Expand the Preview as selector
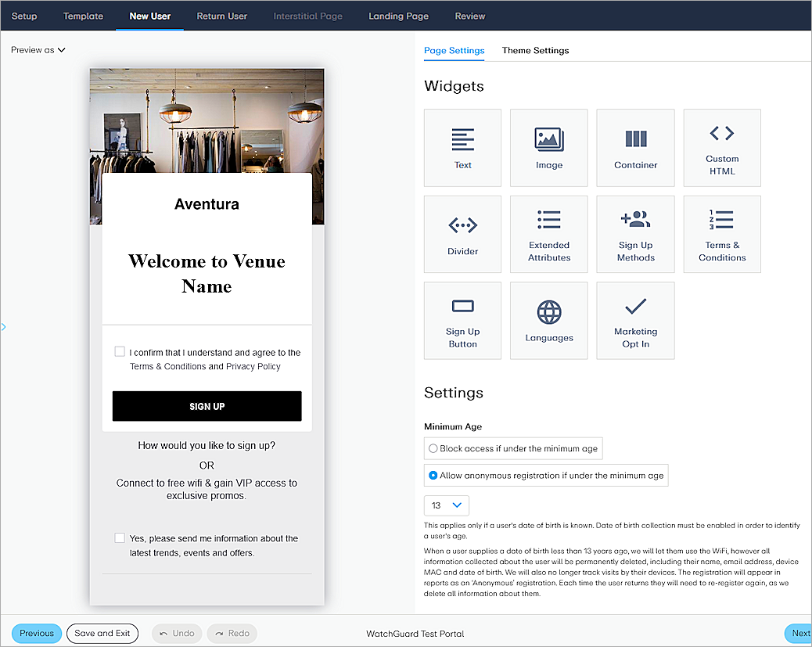The width and height of the screenshot is (812, 647). click(38, 49)
